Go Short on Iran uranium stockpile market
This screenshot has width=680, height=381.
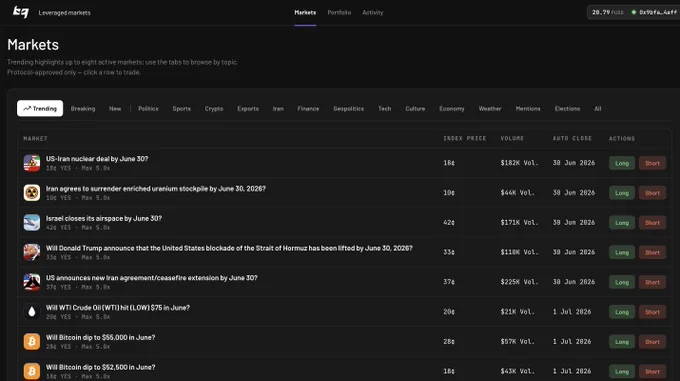point(652,193)
